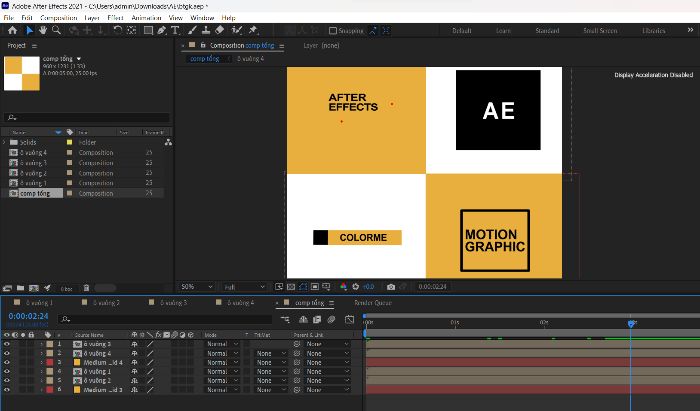Delete selected project item with trash icon
This screenshot has width=700, height=411.
87,288
